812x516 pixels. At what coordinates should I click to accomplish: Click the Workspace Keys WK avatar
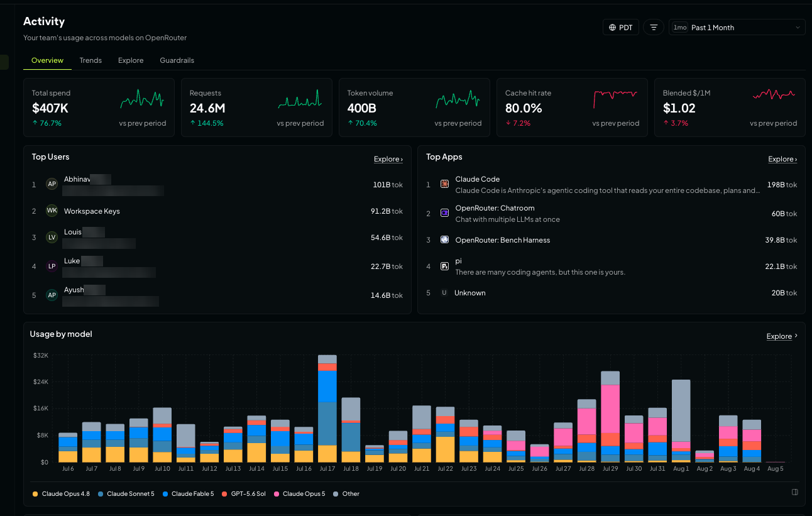click(x=52, y=211)
